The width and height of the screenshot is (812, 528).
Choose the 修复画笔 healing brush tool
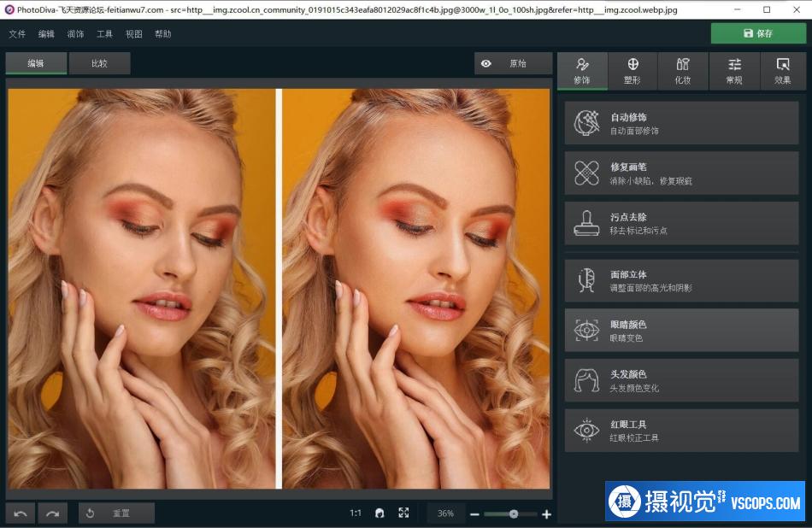(x=681, y=173)
